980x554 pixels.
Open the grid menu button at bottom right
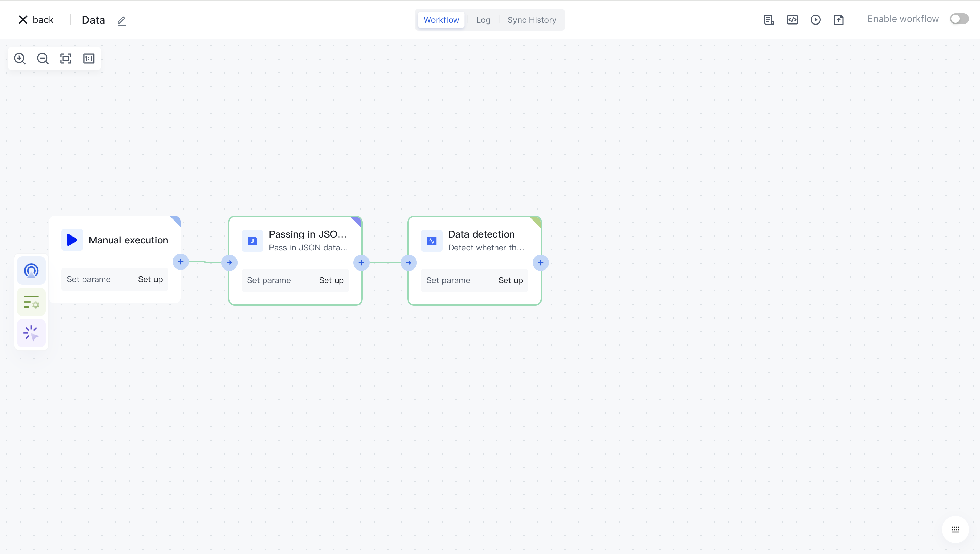pyautogui.click(x=955, y=529)
